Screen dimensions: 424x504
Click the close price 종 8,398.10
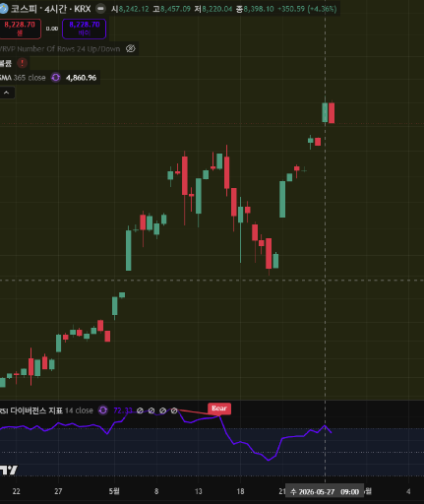[255, 9]
